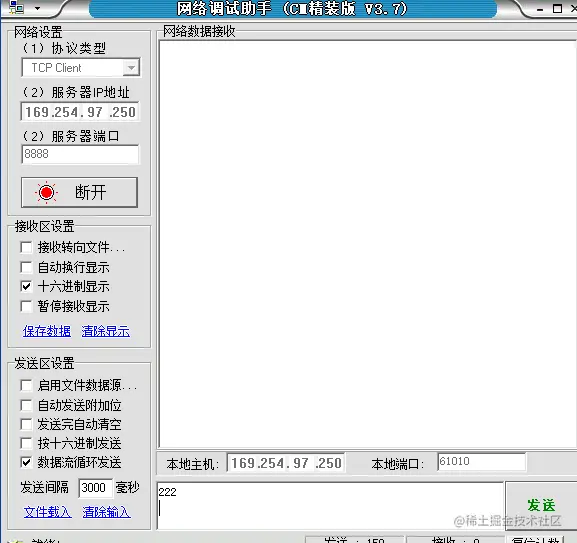Image resolution: width=577 pixels, height=543 pixels.
Task: Check the 按十六进制发送 option
Action: click(26, 443)
